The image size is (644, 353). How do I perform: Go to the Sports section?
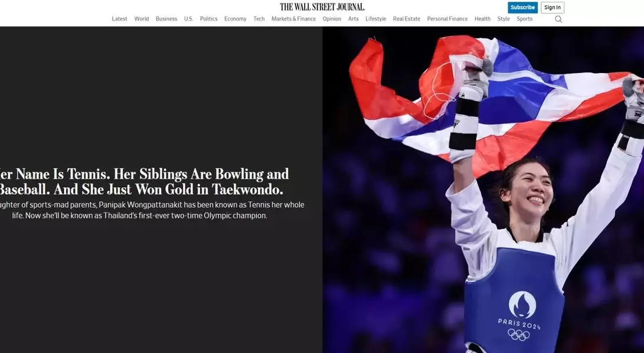(x=525, y=19)
